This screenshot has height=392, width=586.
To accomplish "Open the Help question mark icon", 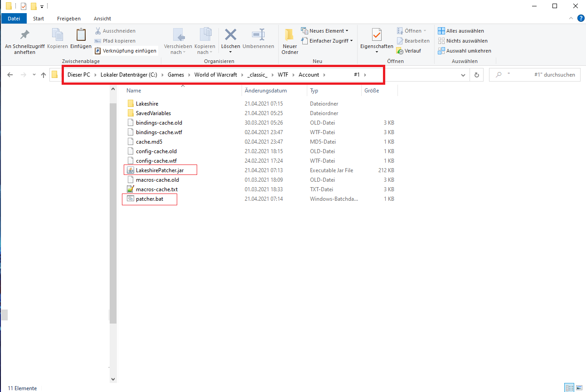I will pyautogui.click(x=581, y=19).
